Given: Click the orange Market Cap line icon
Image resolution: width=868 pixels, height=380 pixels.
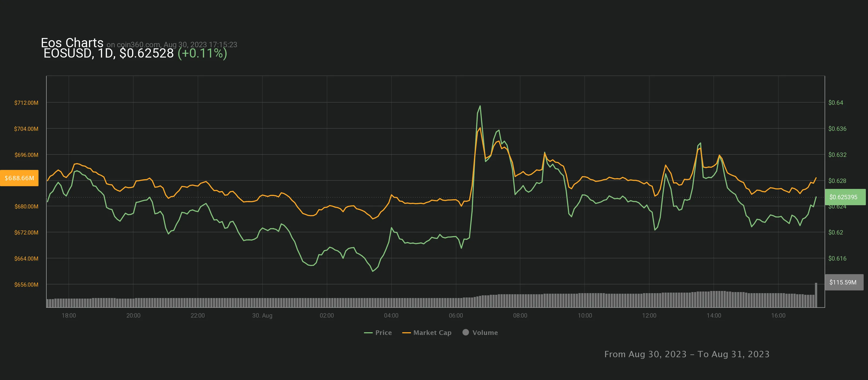Looking at the screenshot, I should [406, 333].
